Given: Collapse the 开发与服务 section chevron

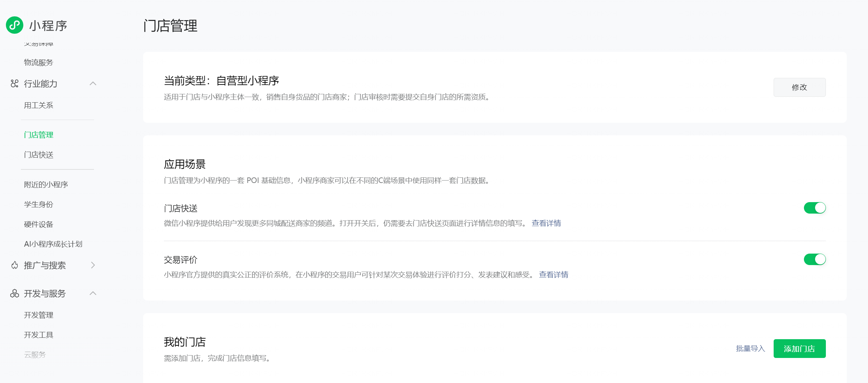Looking at the screenshot, I should coord(93,294).
